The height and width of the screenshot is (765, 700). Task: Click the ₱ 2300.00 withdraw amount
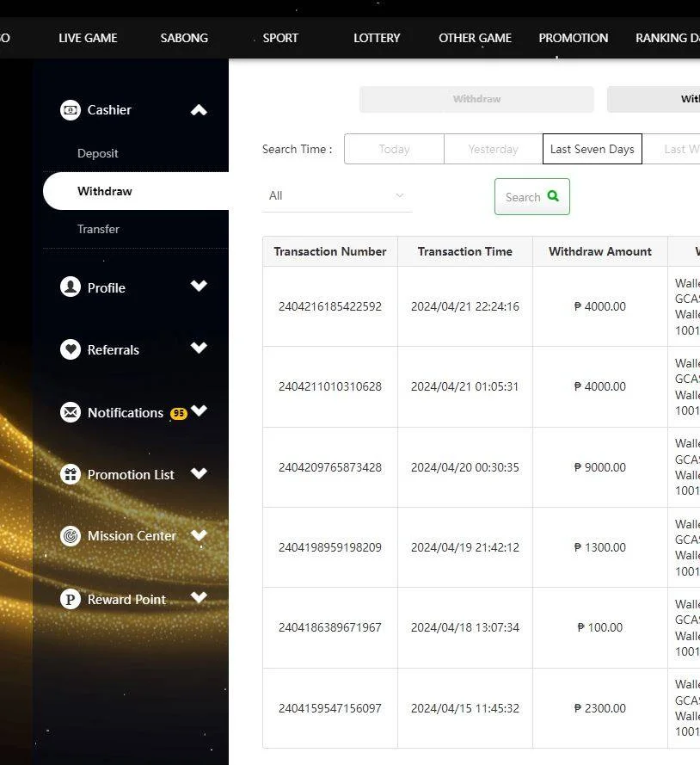coord(600,708)
